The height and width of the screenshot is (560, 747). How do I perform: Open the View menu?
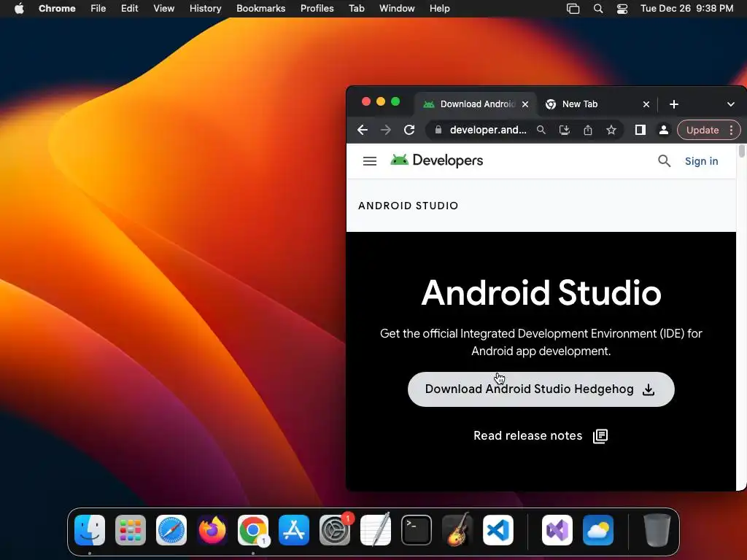(x=163, y=9)
